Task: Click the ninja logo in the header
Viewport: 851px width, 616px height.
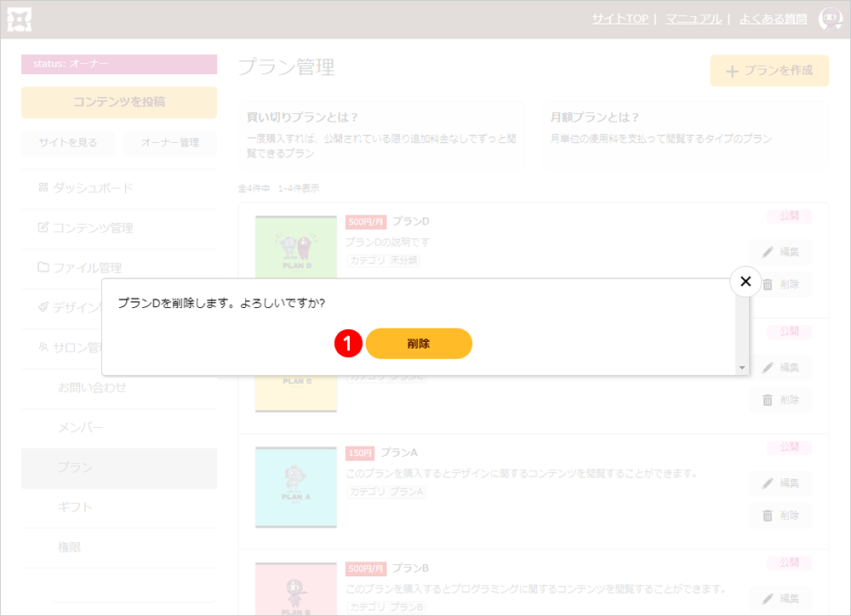Action: [x=20, y=19]
